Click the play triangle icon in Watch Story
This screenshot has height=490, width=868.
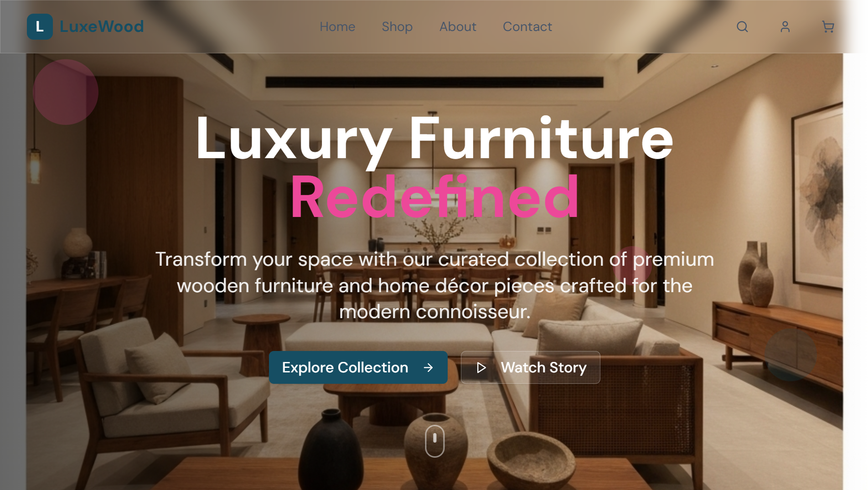pyautogui.click(x=481, y=368)
